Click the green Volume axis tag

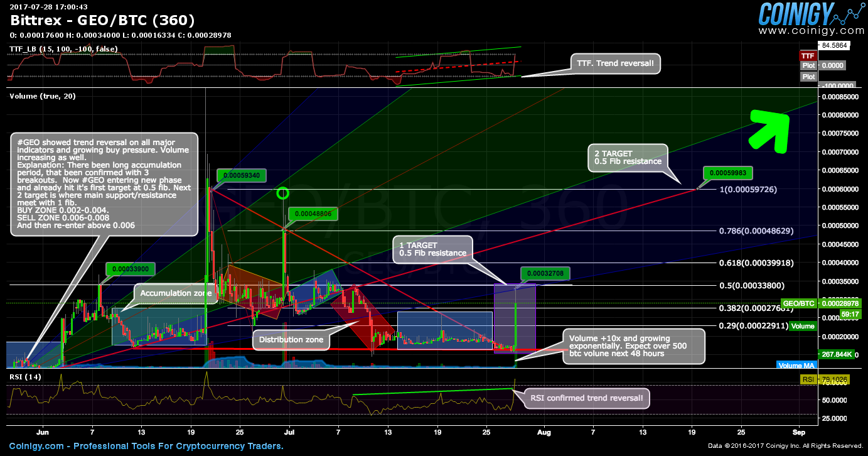tap(803, 327)
